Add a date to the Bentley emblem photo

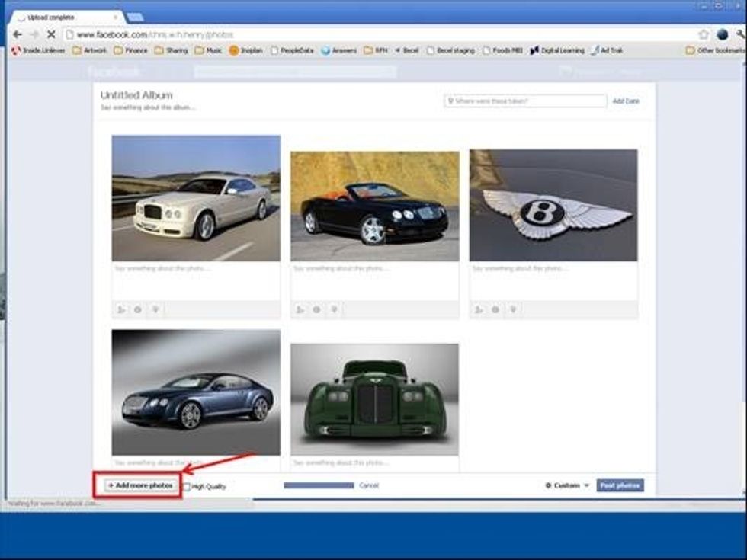495,309
